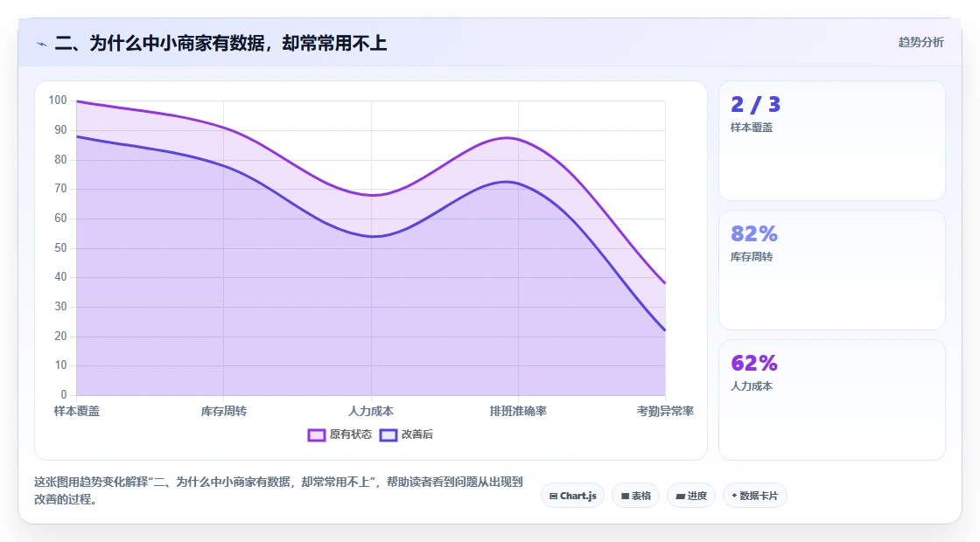The height and width of the screenshot is (542, 980).
Task: Select the Chart.js tag
Action: pyautogui.click(x=572, y=496)
